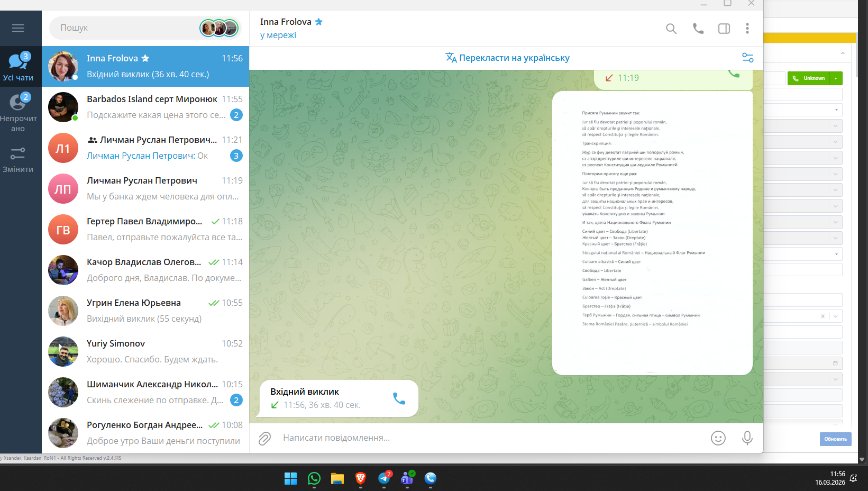The height and width of the screenshot is (491, 868).
Task: Open the Yuriy Simonov chat
Action: 145,351
